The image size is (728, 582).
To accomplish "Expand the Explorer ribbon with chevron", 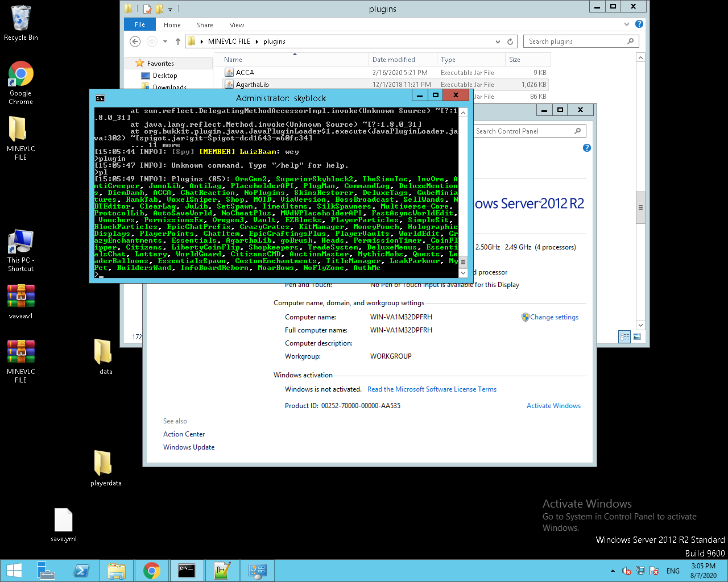I will (x=627, y=24).
